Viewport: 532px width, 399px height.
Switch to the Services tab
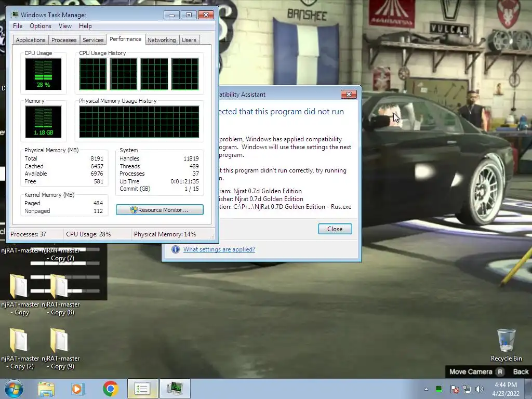click(93, 40)
